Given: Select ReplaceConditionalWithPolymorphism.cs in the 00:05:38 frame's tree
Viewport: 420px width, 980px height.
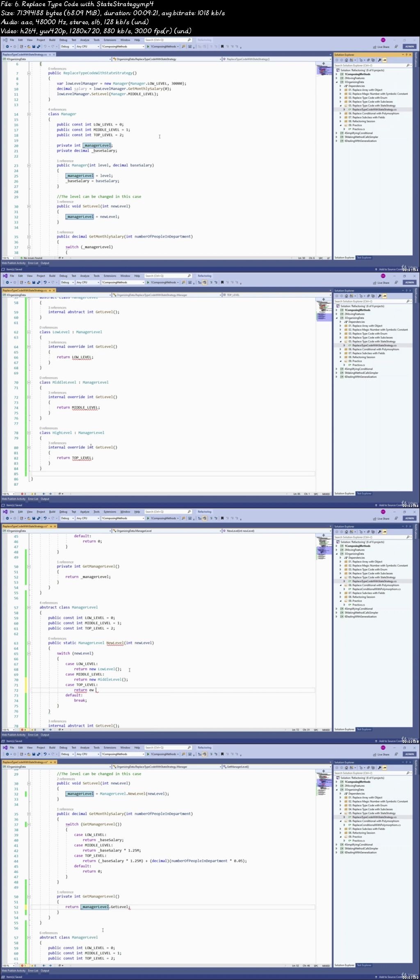Looking at the screenshot, I should click(376, 589).
